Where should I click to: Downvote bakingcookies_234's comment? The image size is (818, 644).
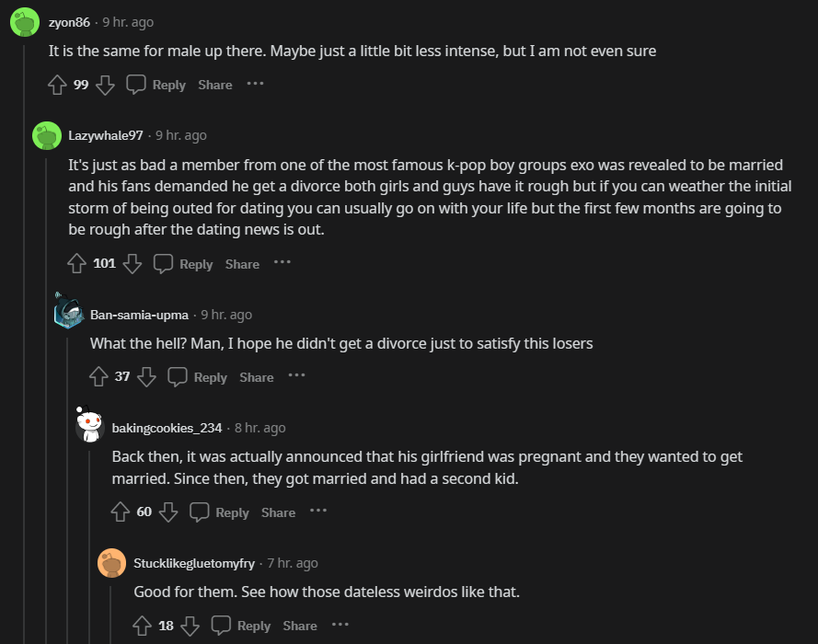click(x=168, y=512)
